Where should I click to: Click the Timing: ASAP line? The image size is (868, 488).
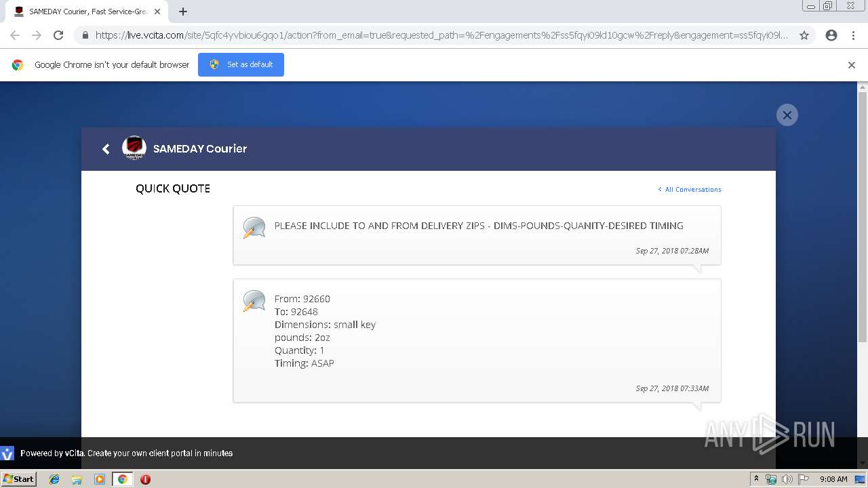(304, 363)
